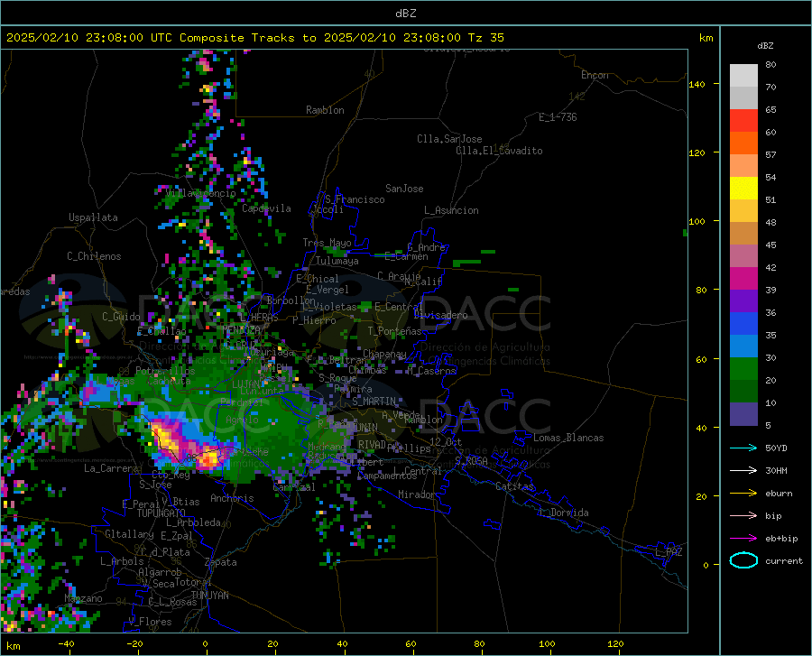Click the 'dBZ' heading above the color legend
Screen dimensions: 812x656
pos(765,45)
